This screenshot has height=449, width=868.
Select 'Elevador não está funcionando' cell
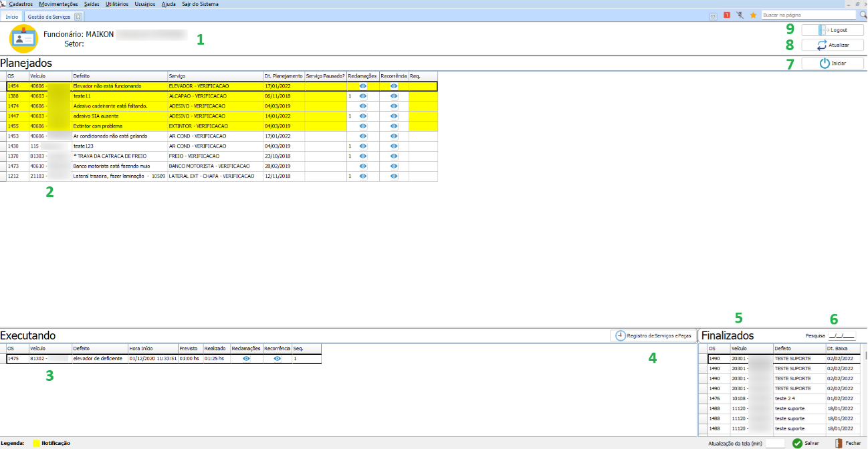pos(119,86)
